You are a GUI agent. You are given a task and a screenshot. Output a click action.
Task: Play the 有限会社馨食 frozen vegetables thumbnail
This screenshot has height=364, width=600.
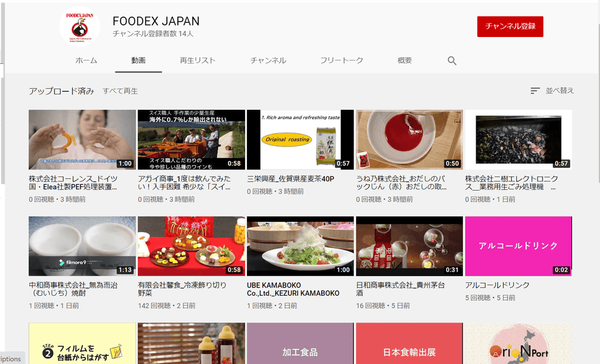(x=191, y=246)
